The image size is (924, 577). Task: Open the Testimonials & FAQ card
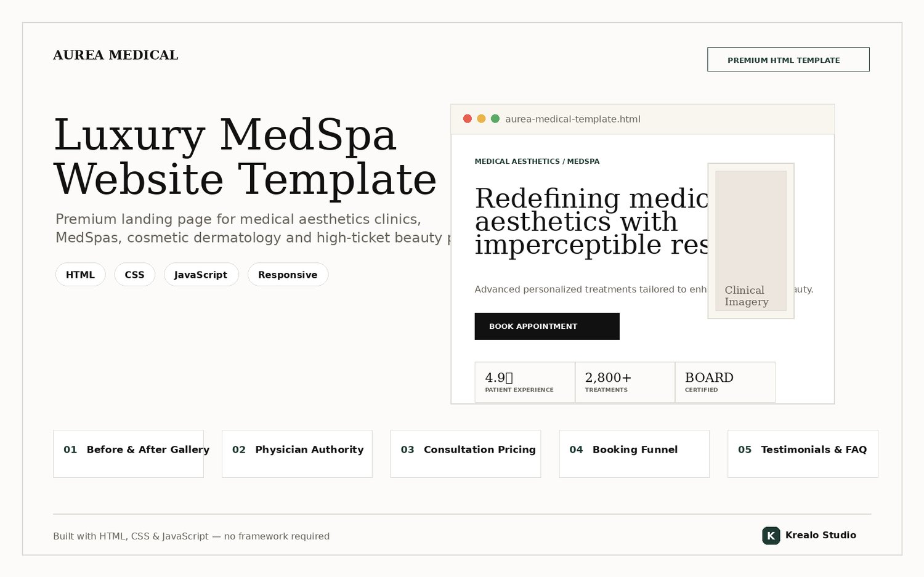point(803,454)
